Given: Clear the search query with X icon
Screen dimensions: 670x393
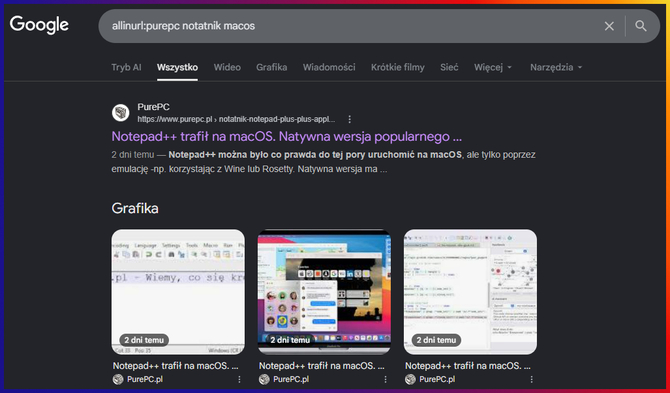Looking at the screenshot, I should click(609, 26).
